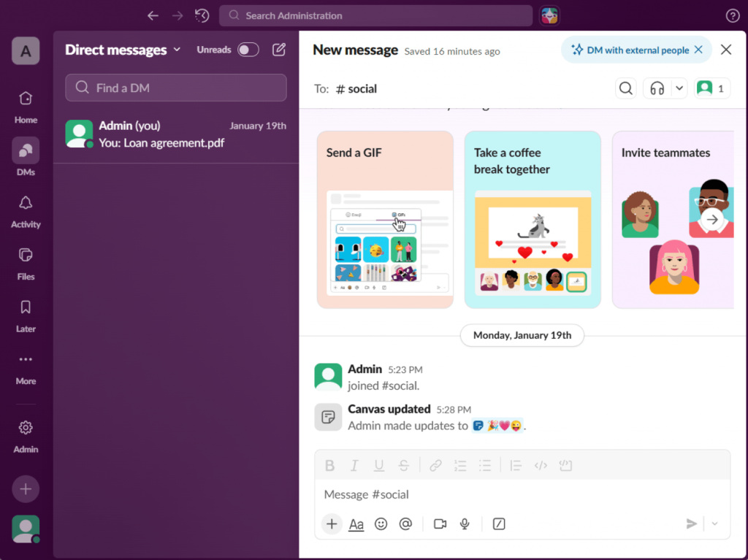This screenshot has width=748, height=560.
Task: Toggle underline formatting
Action: pyautogui.click(x=379, y=466)
